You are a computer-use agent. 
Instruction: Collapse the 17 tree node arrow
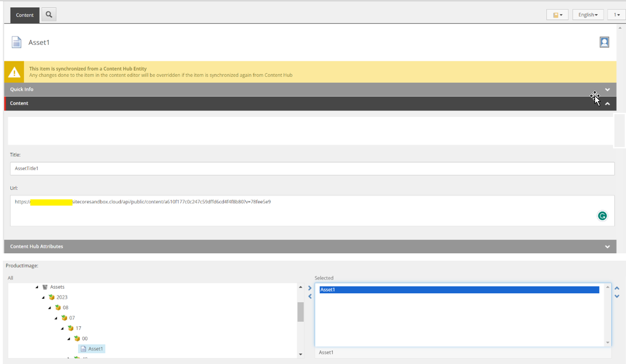click(x=63, y=329)
